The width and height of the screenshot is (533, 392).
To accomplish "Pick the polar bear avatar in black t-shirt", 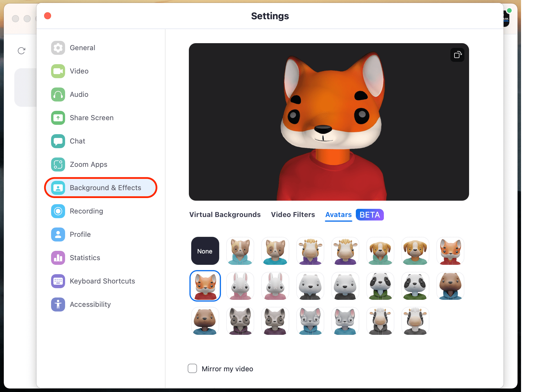I will (345, 286).
